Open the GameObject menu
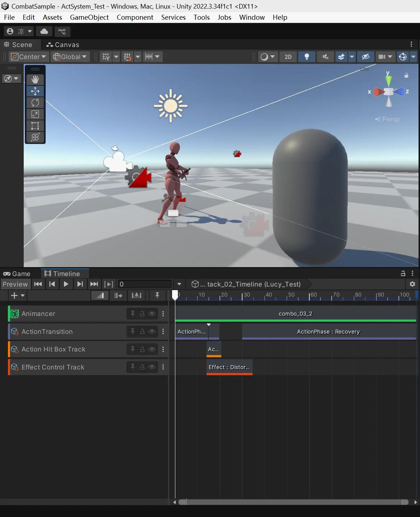The width and height of the screenshot is (420, 517). click(89, 17)
